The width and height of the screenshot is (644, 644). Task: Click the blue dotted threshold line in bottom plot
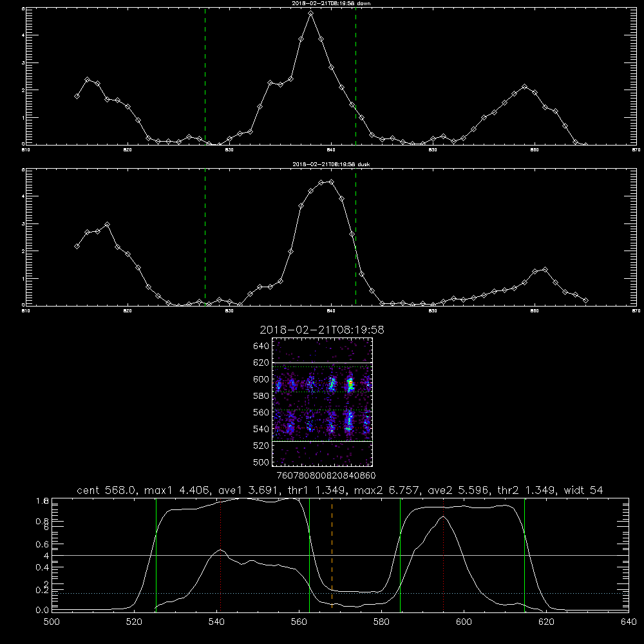tap(340, 594)
